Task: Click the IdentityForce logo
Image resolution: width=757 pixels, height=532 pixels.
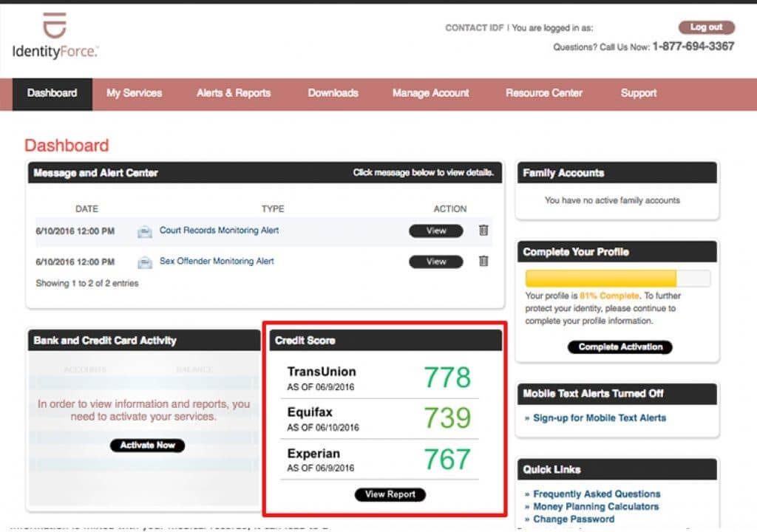Action: (55, 35)
